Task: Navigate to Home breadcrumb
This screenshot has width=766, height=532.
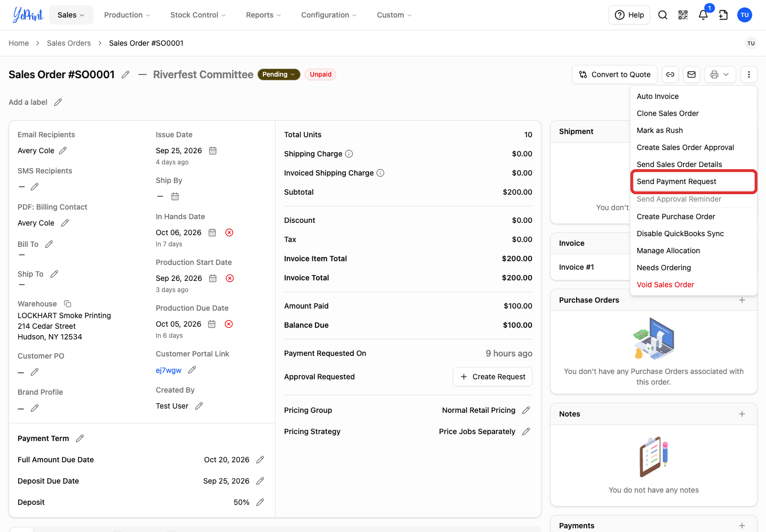Action: coord(19,43)
